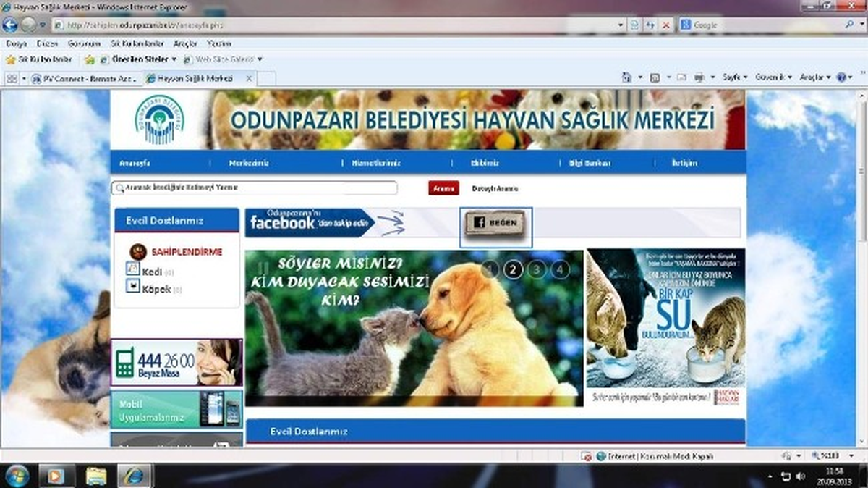Click the site keyword search field
868x488 pixels.
pos(254,188)
